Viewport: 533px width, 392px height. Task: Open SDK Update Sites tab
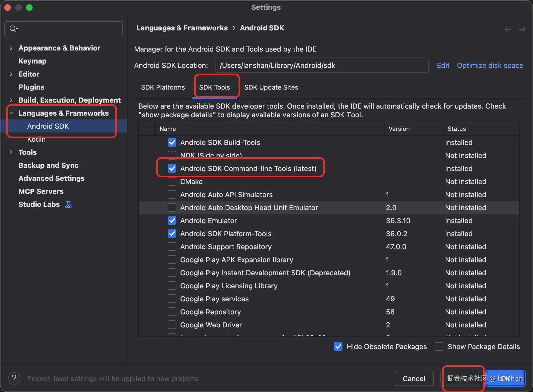pos(271,87)
